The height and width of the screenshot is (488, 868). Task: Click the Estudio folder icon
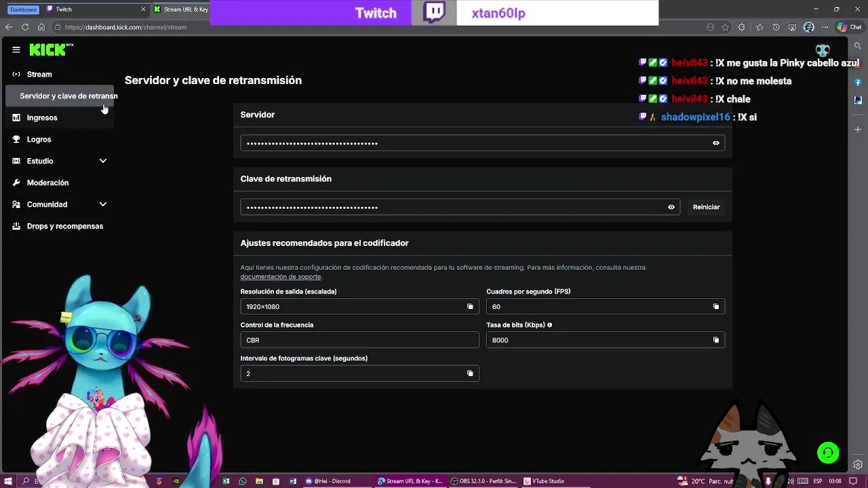tap(16, 161)
